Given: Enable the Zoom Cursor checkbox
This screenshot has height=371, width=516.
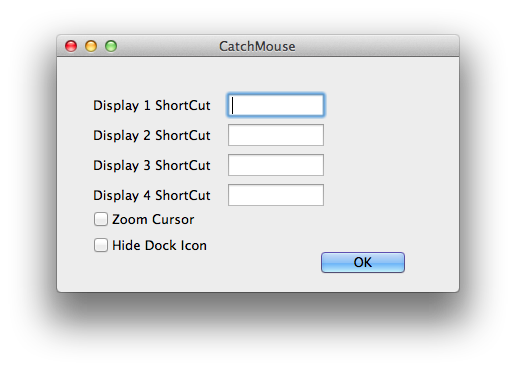Looking at the screenshot, I should (101, 219).
